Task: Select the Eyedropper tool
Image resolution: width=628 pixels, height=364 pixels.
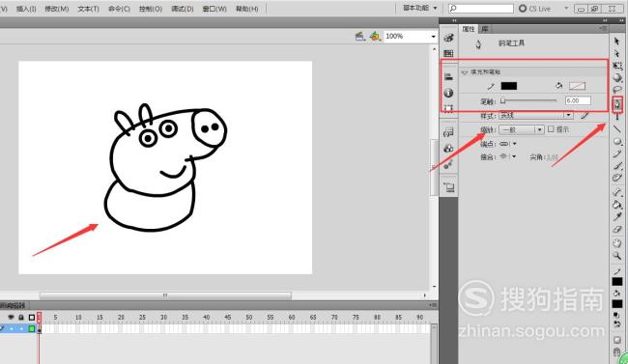Action: pyautogui.click(x=617, y=217)
